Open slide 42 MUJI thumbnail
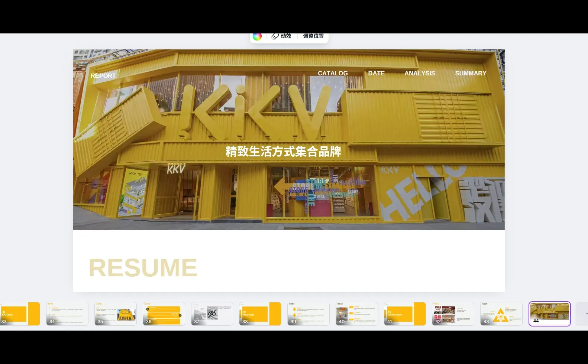 tap(453, 314)
